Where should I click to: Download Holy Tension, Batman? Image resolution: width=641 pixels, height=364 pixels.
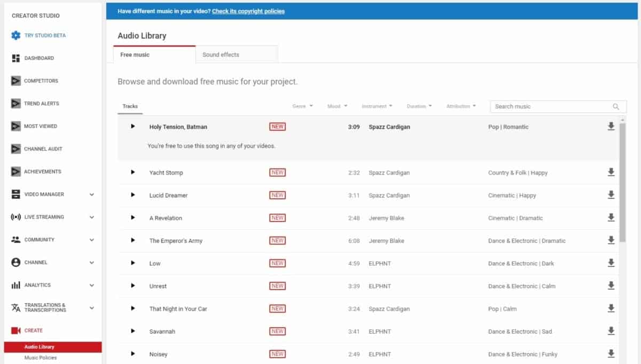[x=611, y=126]
